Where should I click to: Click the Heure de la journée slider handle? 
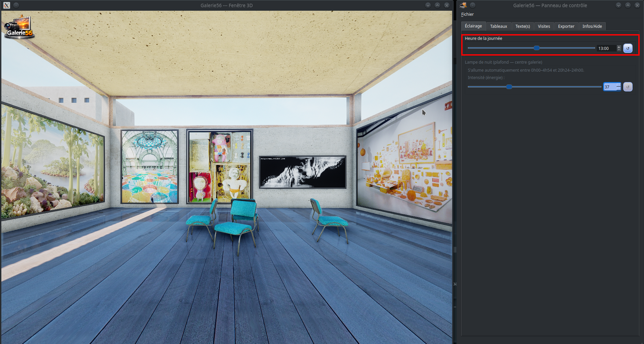(x=537, y=48)
